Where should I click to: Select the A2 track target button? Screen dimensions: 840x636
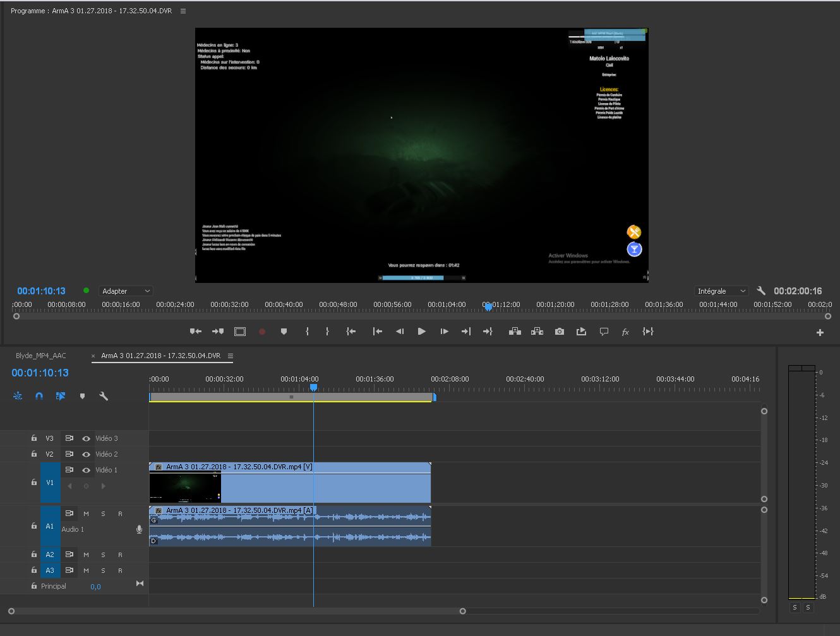pyautogui.click(x=51, y=555)
